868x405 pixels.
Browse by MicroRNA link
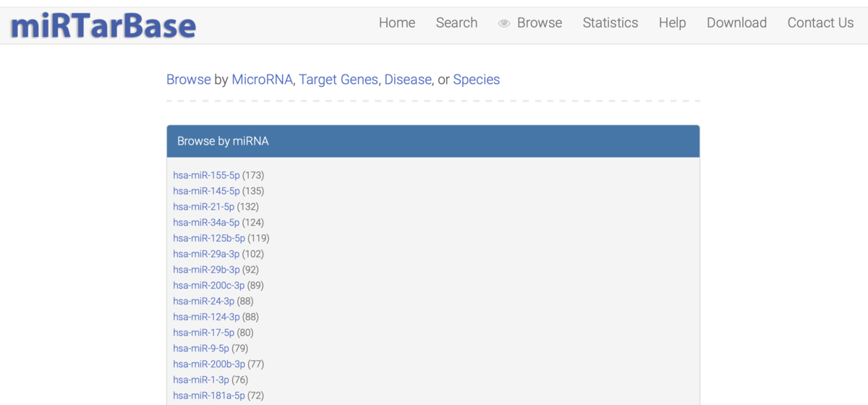point(263,80)
